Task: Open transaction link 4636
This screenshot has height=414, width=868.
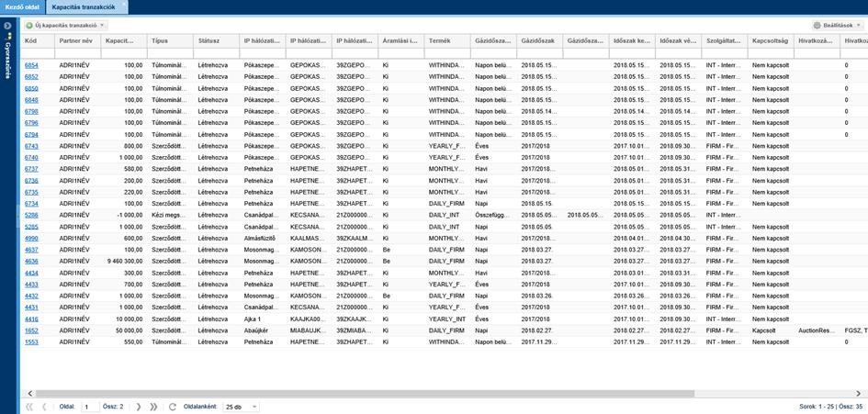Action: click(31, 261)
